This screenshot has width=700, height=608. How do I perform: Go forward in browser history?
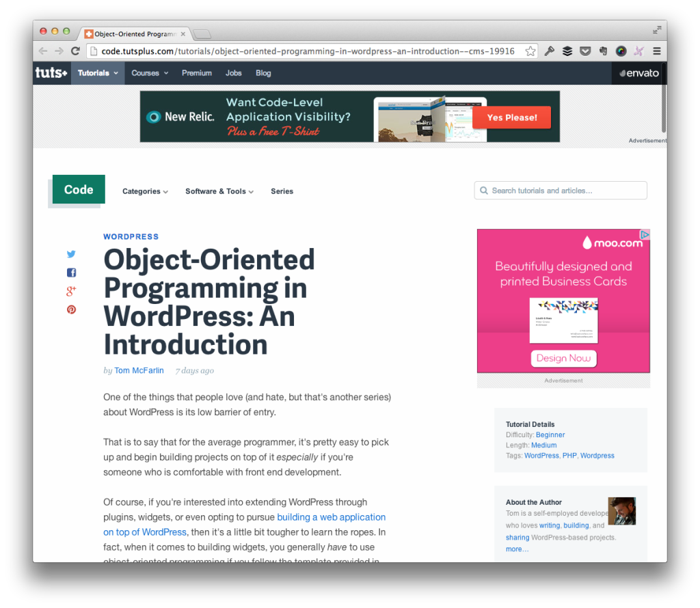point(59,51)
